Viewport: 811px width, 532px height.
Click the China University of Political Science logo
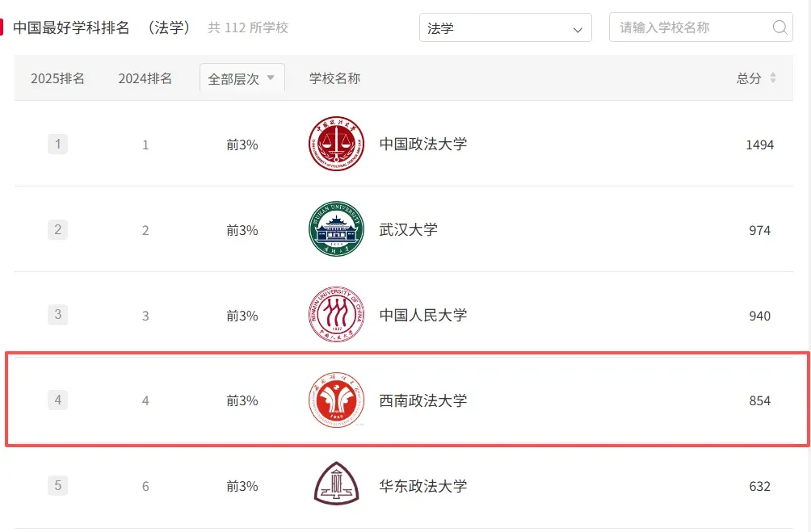click(x=336, y=145)
